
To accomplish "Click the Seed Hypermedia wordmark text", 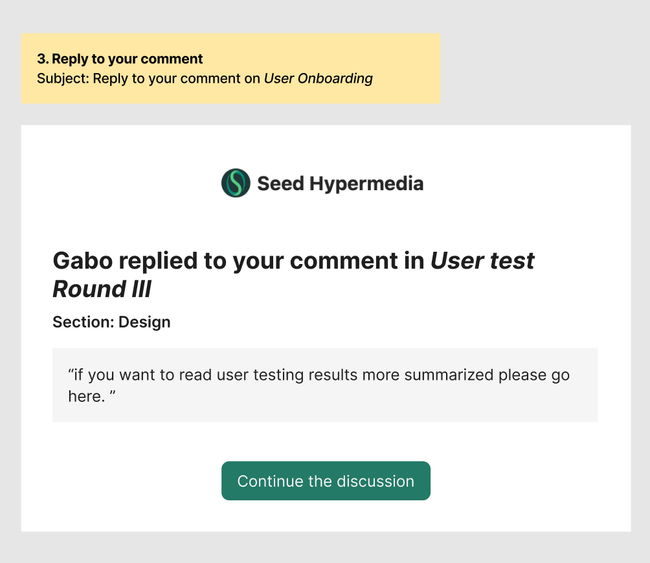I will point(340,184).
